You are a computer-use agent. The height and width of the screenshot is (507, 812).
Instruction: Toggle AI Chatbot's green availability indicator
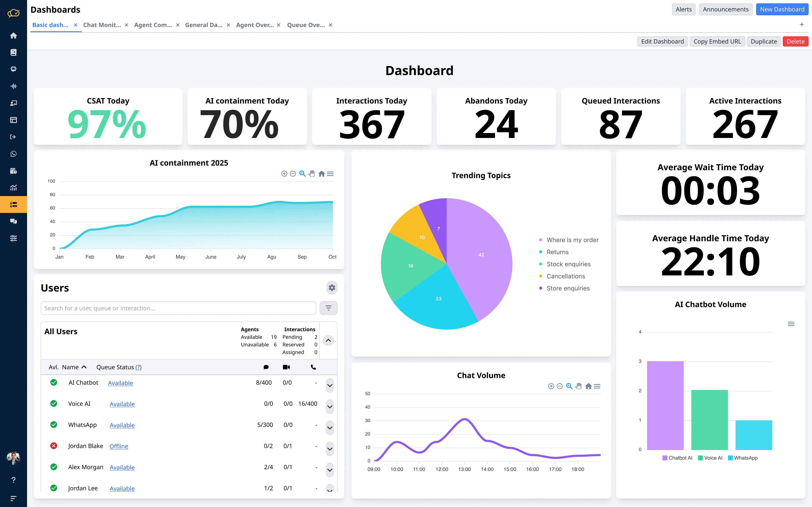(x=54, y=382)
